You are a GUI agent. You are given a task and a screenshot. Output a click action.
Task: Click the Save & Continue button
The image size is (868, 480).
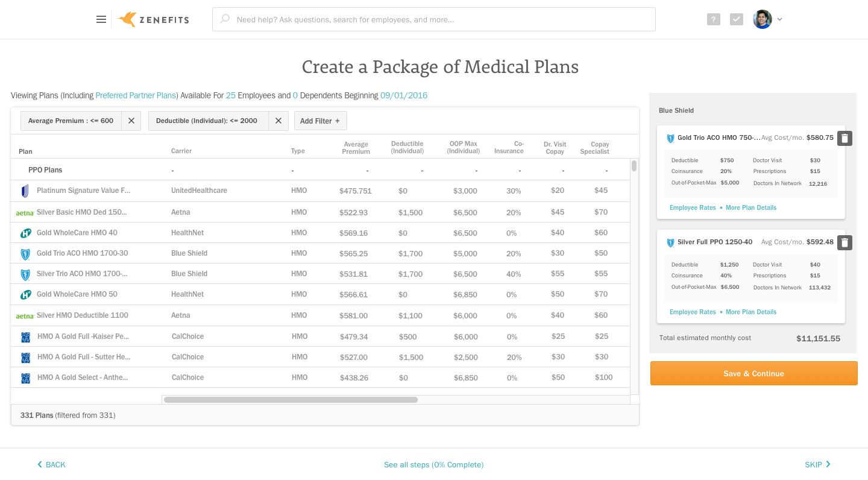click(x=753, y=373)
